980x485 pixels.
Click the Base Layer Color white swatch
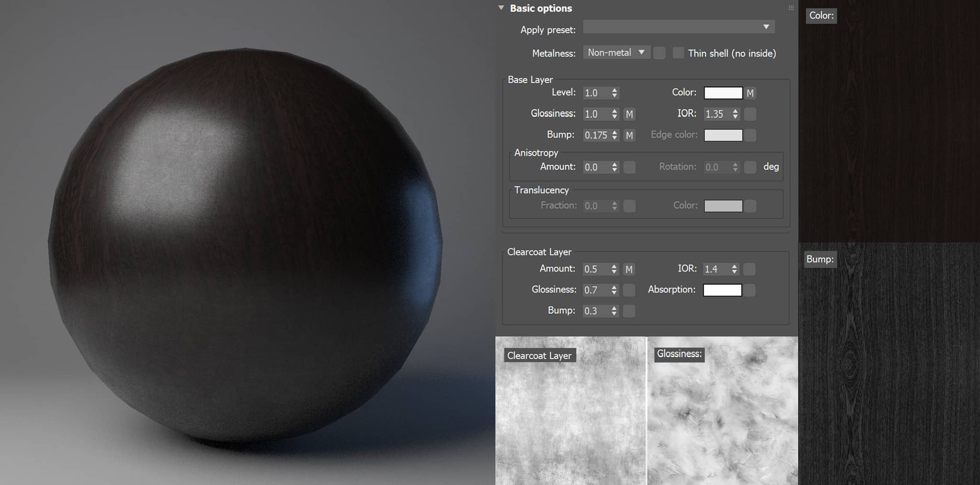(x=723, y=93)
